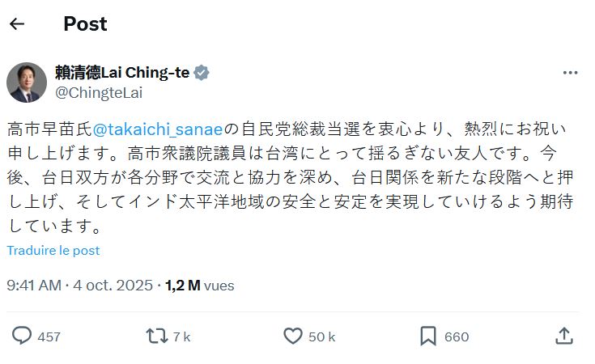Open the three-dot more options menu
The height and width of the screenshot is (364, 595).
click(570, 73)
